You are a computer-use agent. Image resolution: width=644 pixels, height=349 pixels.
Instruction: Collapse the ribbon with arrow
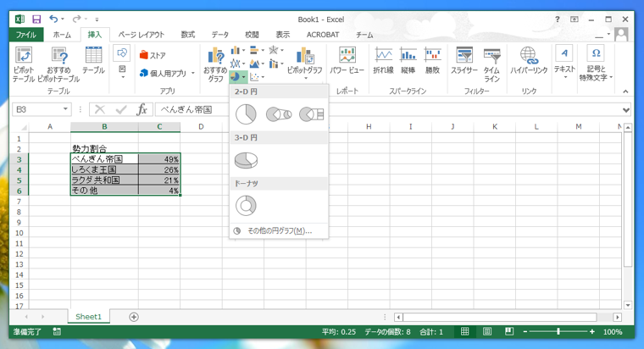(625, 91)
